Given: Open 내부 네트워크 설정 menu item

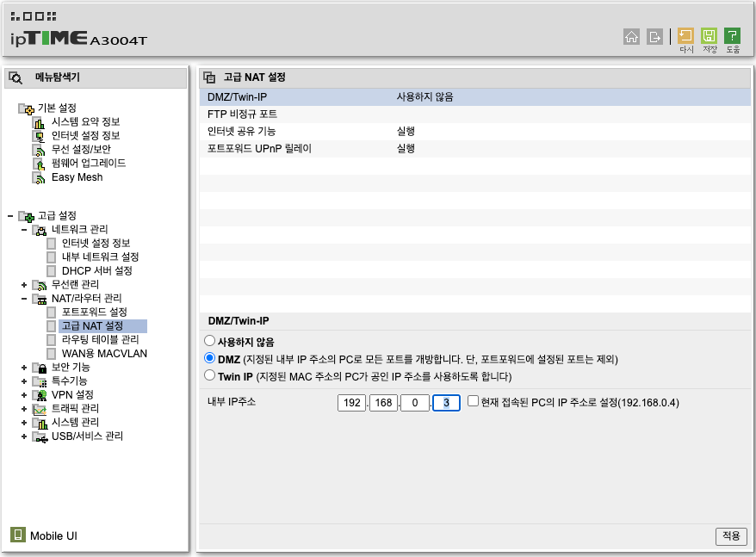Looking at the screenshot, I should [100, 257].
